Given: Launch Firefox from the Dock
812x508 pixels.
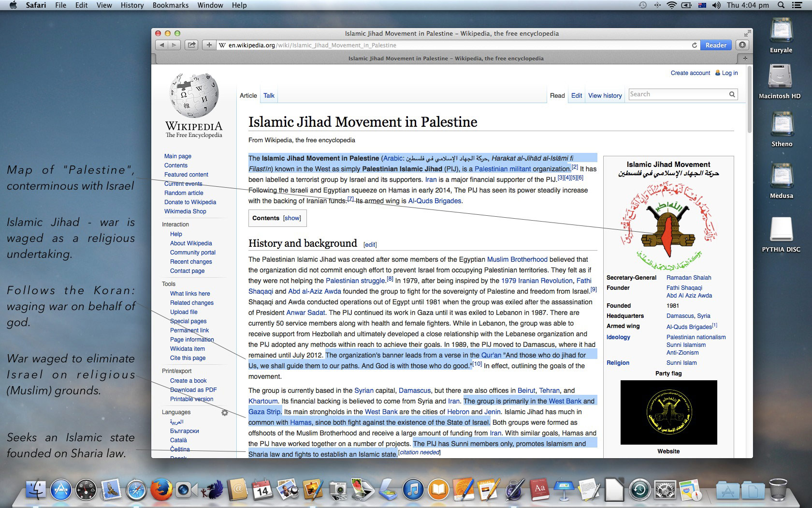Looking at the screenshot, I should coord(161,490).
